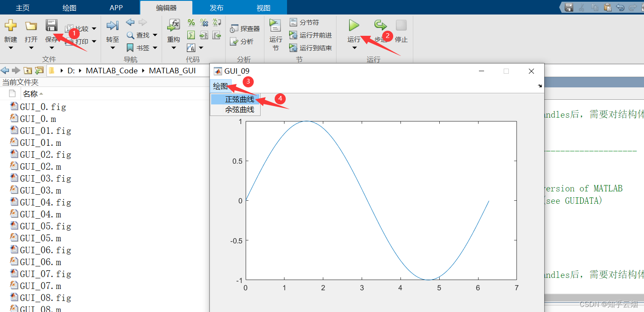The image size is (644, 312).
Task: Open the 打开 dropdown arrow
Action: click(x=31, y=48)
